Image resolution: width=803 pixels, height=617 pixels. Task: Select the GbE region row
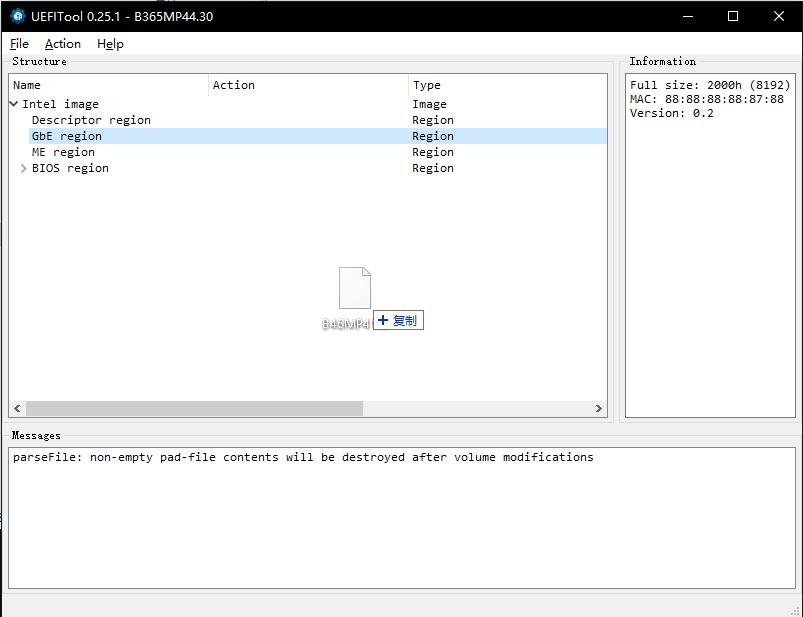(x=67, y=136)
